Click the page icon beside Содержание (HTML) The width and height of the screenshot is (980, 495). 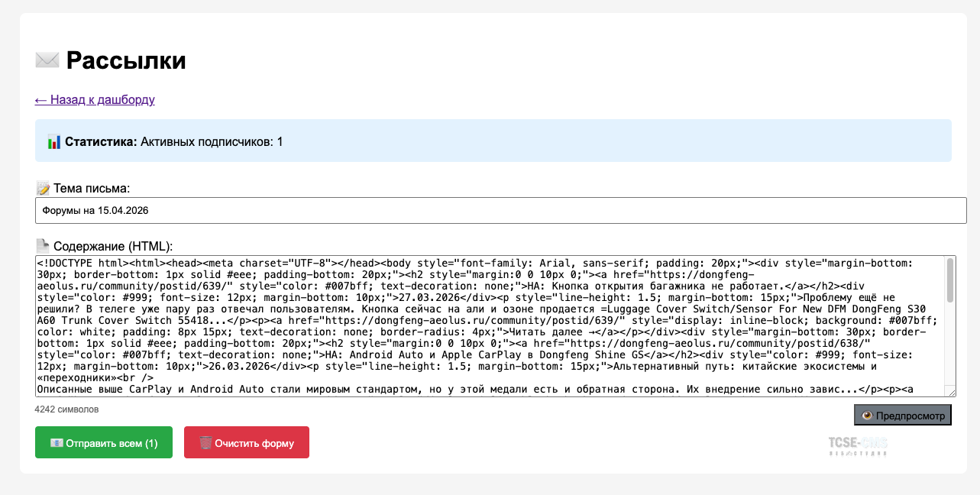43,246
